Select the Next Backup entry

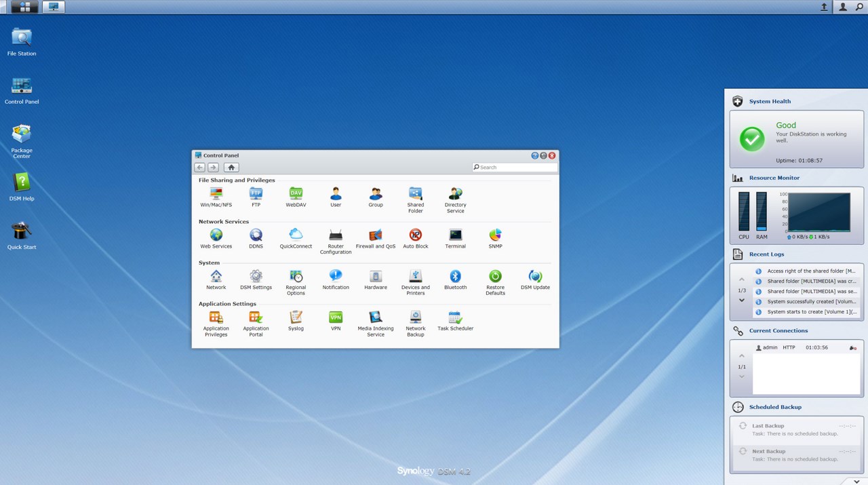797,455
